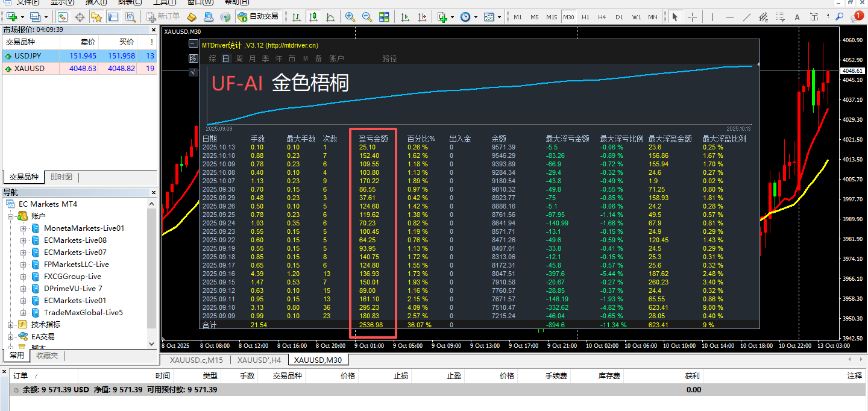Image resolution: width=868 pixels, height=411 pixels.
Task: Open the profiles icon in toolbar
Action: (36, 17)
